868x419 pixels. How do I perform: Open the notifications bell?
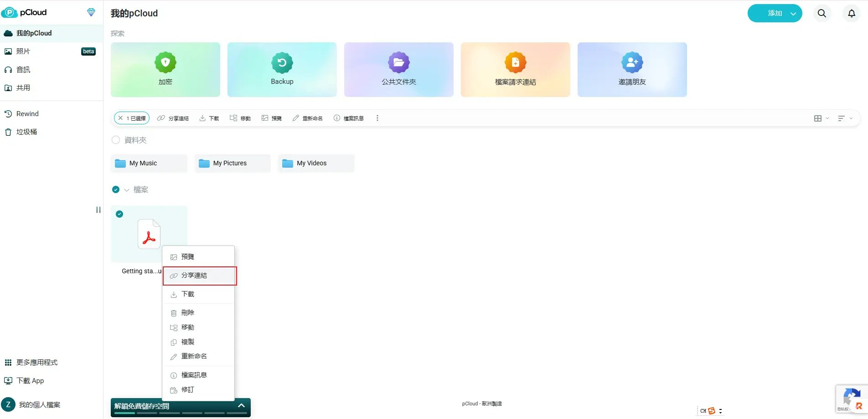pos(851,13)
